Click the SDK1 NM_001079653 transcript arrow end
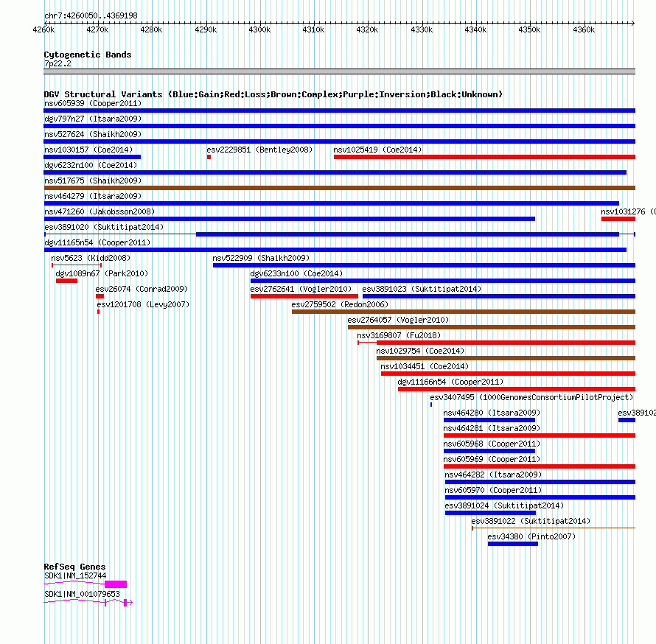This screenshot has height=644, width=656. point(130,603)
